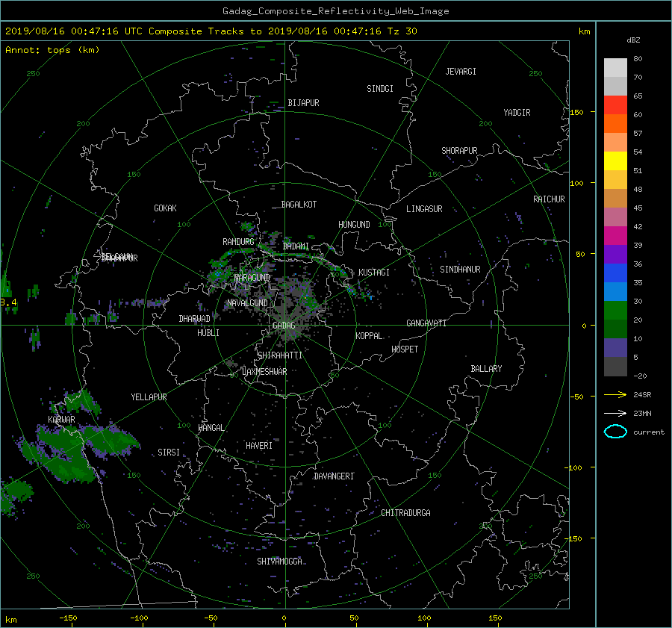Click the YADGIR city label

click(x=517, y=113)
